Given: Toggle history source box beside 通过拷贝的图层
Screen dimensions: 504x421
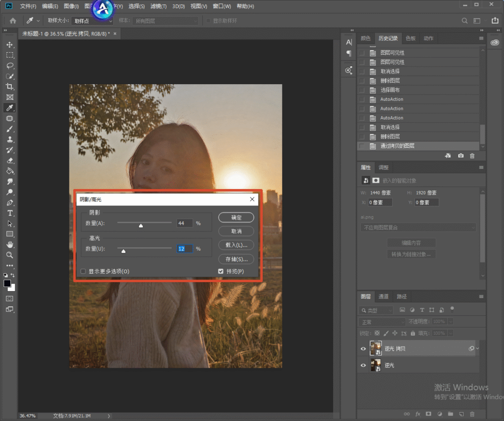Looking at the screenshot, I should (362, 146).
